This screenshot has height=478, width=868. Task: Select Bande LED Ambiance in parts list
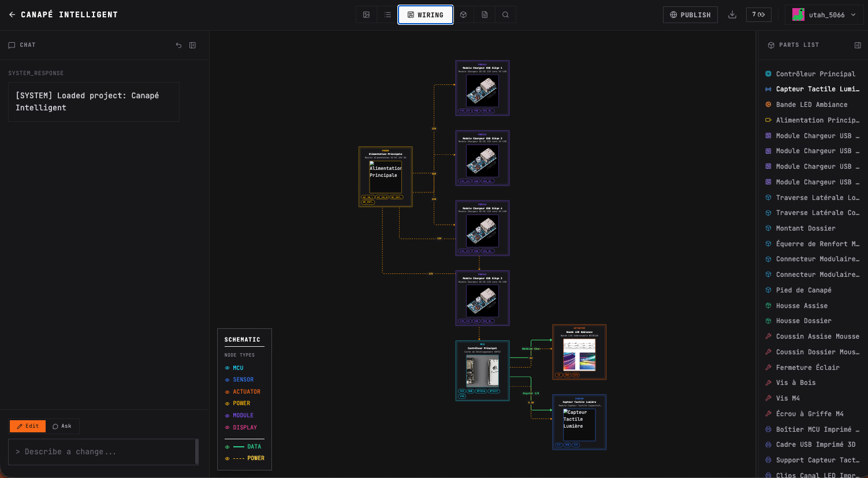[811, 105]
